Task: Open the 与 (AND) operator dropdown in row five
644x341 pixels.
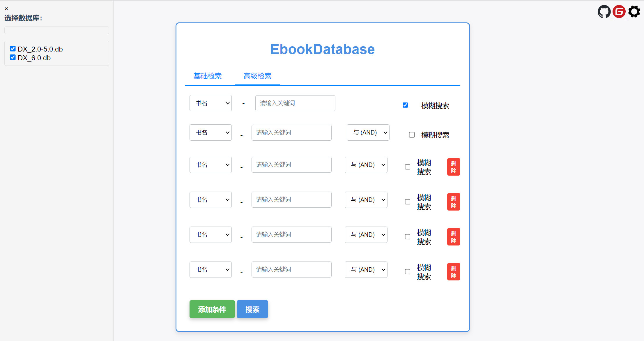Action: click(366, 235)
